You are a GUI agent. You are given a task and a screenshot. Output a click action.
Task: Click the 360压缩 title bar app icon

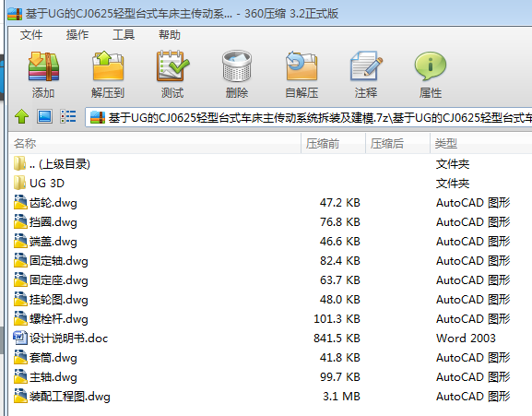point(15,14)
